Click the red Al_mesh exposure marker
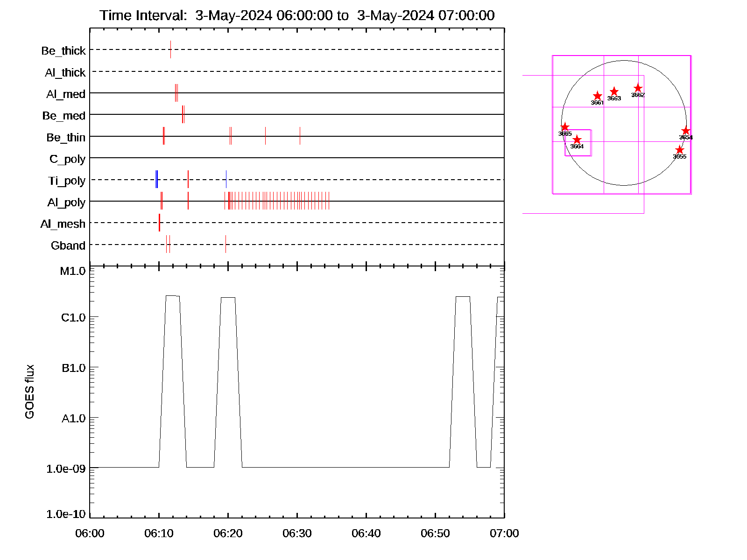747x560 pixels. tap(159, 223)
